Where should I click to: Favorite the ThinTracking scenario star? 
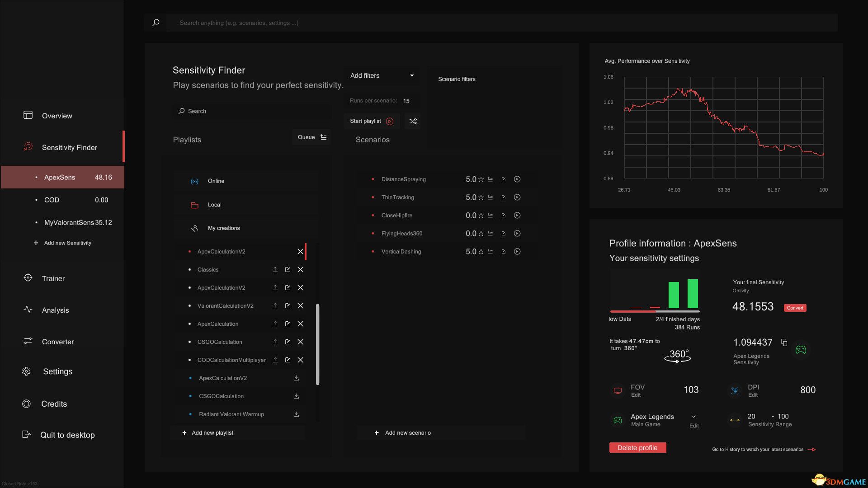coord(481,197)
